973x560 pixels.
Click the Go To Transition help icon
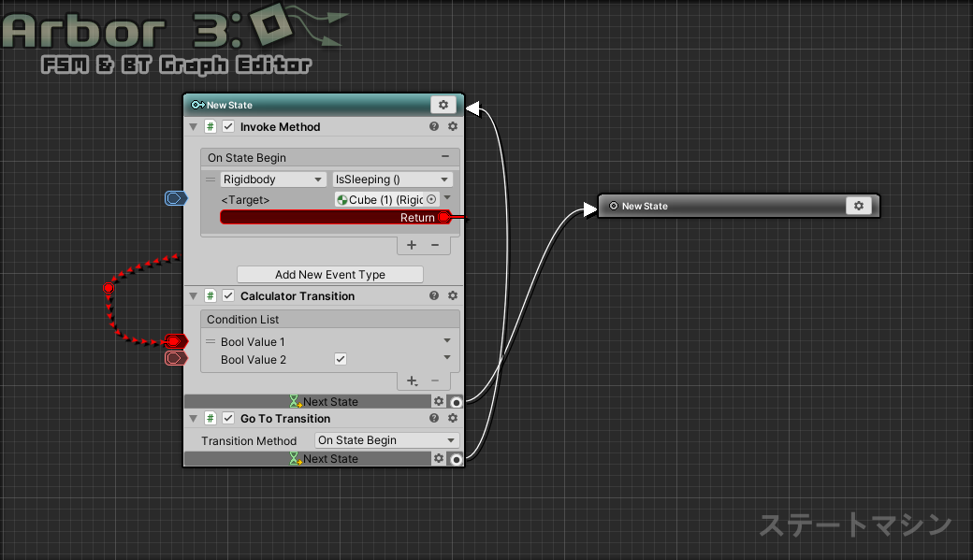[434, 419]
